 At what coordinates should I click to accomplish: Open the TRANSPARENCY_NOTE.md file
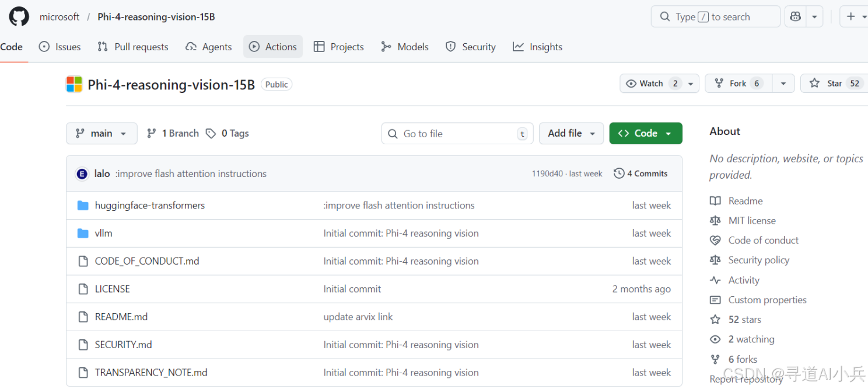click(x=151, y=373)
